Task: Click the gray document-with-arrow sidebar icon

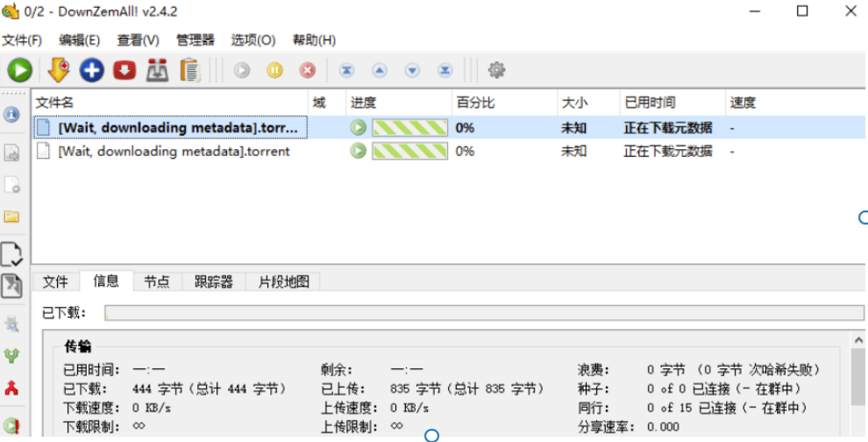Action: tap(11, 153)
